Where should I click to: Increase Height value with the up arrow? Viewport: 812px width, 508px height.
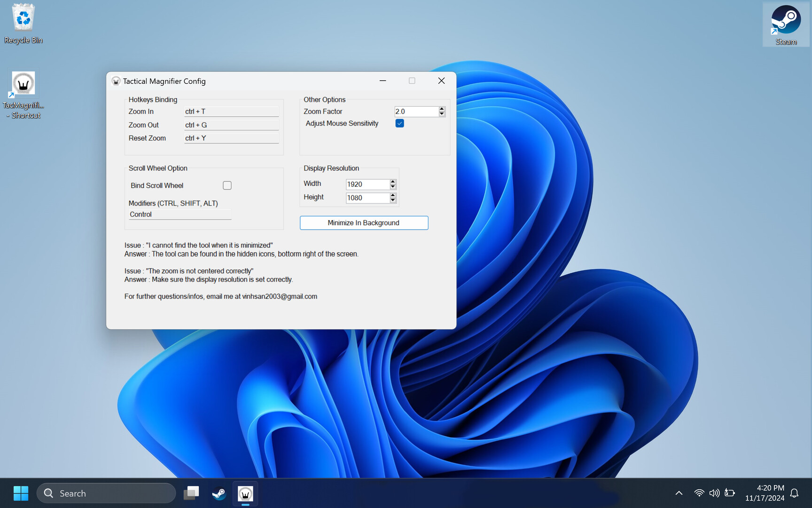coord(393,195)
